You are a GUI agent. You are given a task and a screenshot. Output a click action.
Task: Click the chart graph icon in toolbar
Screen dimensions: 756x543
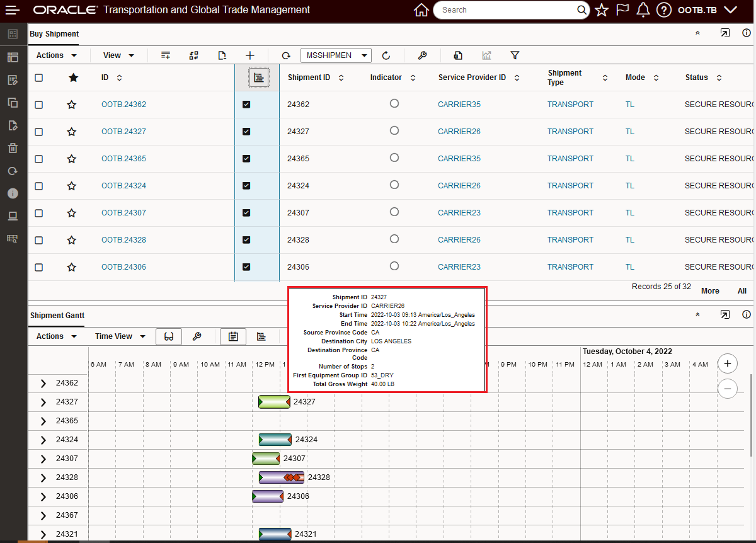[486, 55]
